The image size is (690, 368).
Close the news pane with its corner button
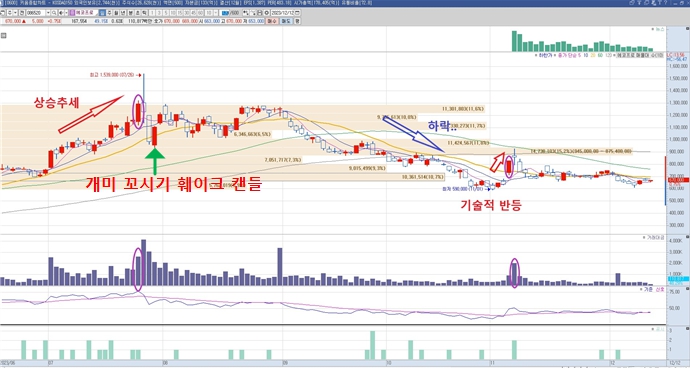687,29
